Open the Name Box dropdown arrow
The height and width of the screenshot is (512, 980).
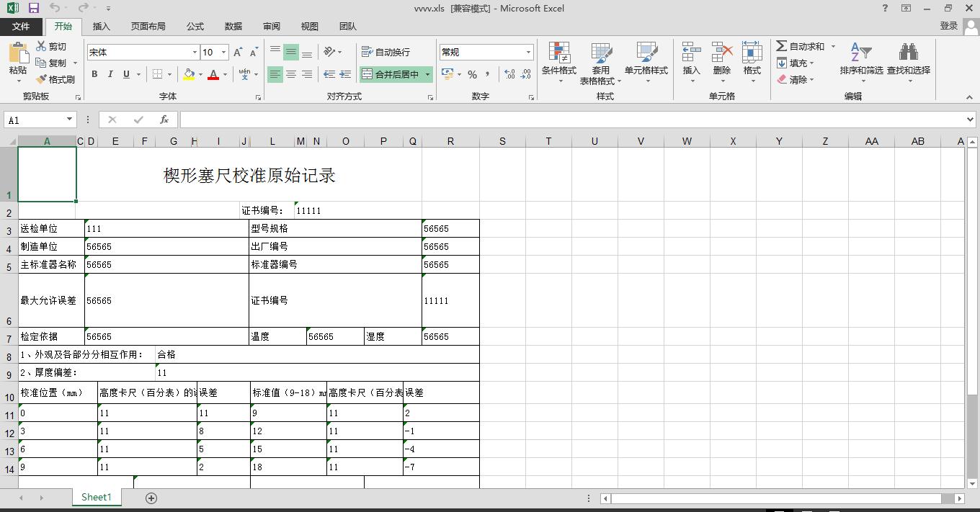pyautogui.click(x=69, y=120)
